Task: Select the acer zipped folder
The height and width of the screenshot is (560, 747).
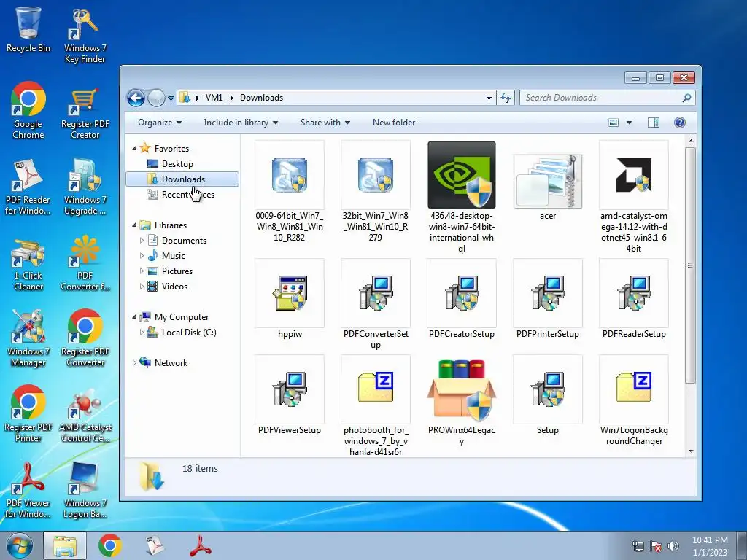Action: (547, 187)
